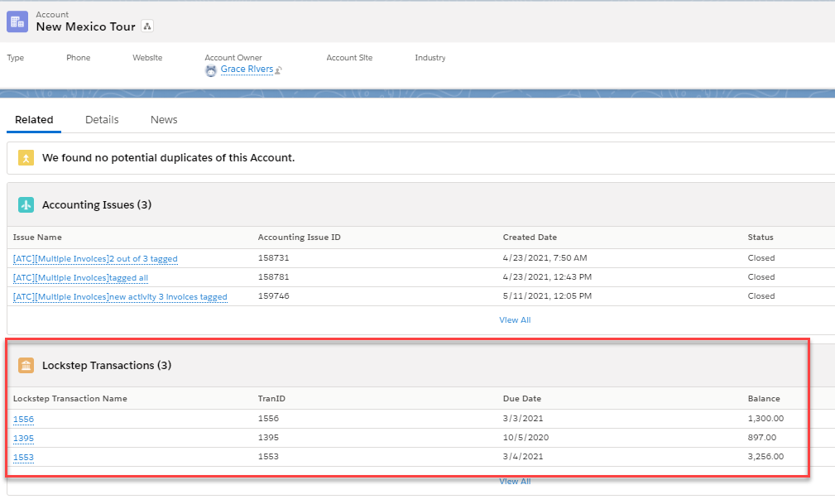Open the Details tab
The height and width of the screenshot is (504, 835).
coord(102,120)
